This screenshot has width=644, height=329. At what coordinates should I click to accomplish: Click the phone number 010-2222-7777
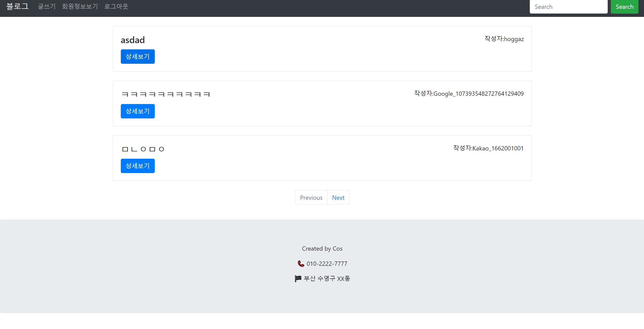327,264
